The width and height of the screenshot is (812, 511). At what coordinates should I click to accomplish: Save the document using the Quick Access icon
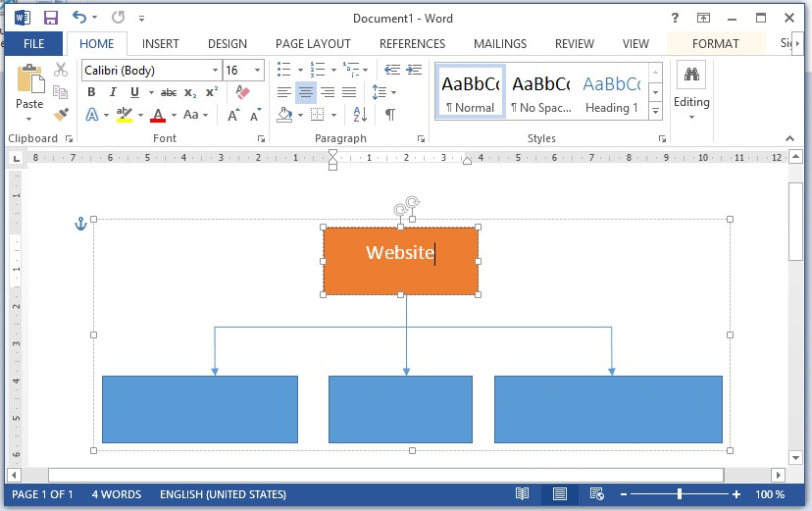tap(50, 18)
